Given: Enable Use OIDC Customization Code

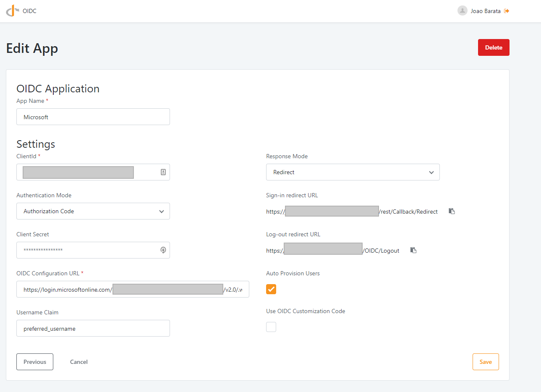Looking at the screenshot, I should (271, 327).
